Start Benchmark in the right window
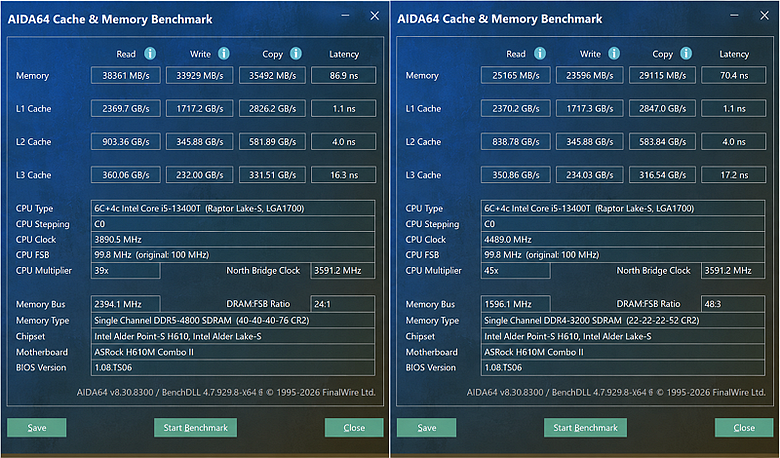Screen dimensions: 780x458 585,428
